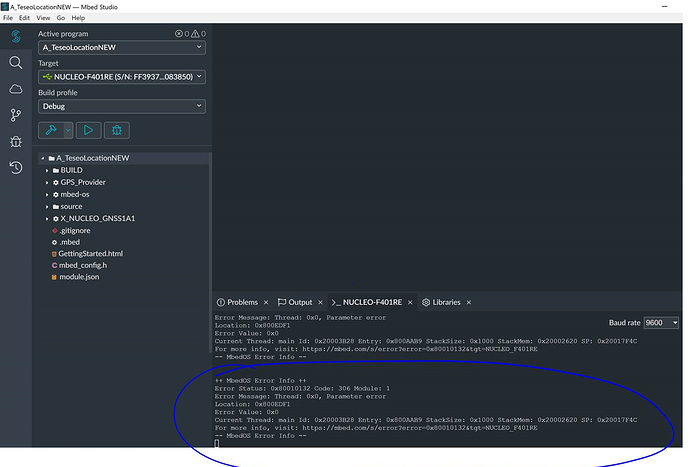Open the Search sidebar view
Viewport: 690px width, 467px height.
click(x=16, y=63)
